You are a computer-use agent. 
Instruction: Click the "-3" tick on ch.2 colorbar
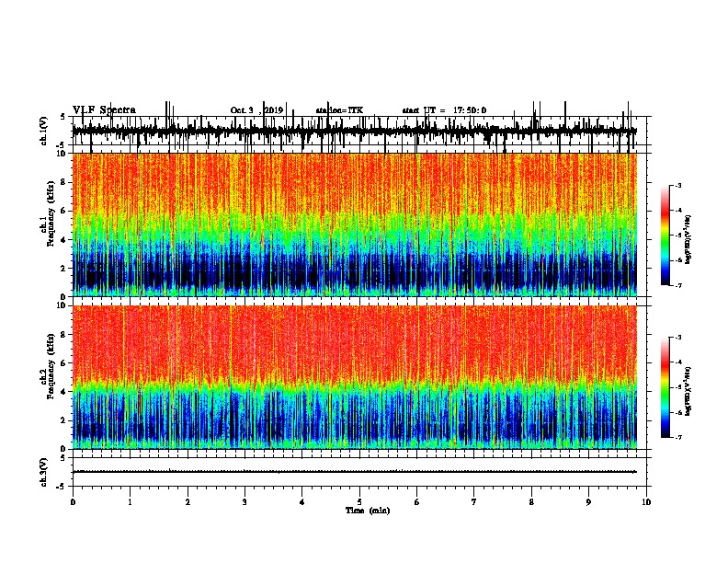click(x=677, y=338)
